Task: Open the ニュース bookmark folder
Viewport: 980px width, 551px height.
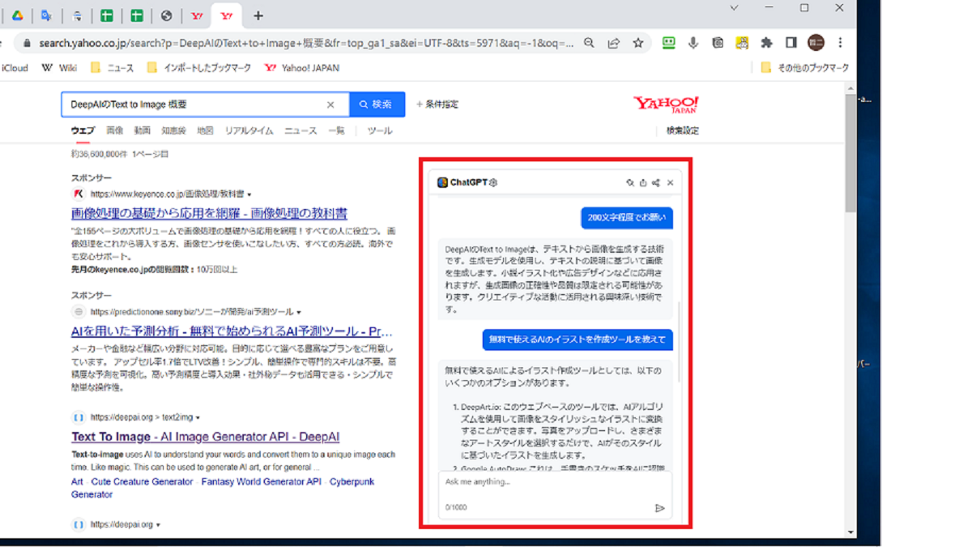Action: click(112, 68)
